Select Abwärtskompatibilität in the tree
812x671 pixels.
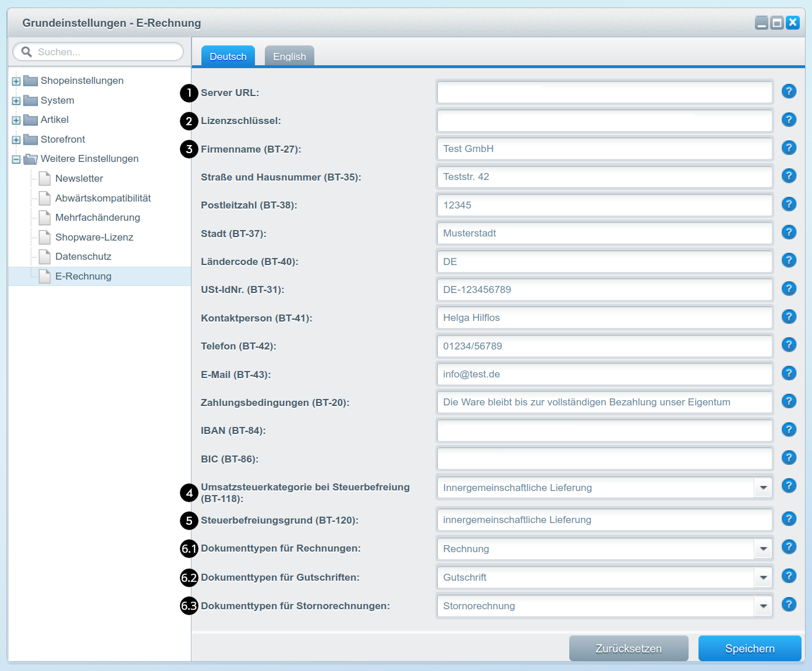tap(103, 198)
